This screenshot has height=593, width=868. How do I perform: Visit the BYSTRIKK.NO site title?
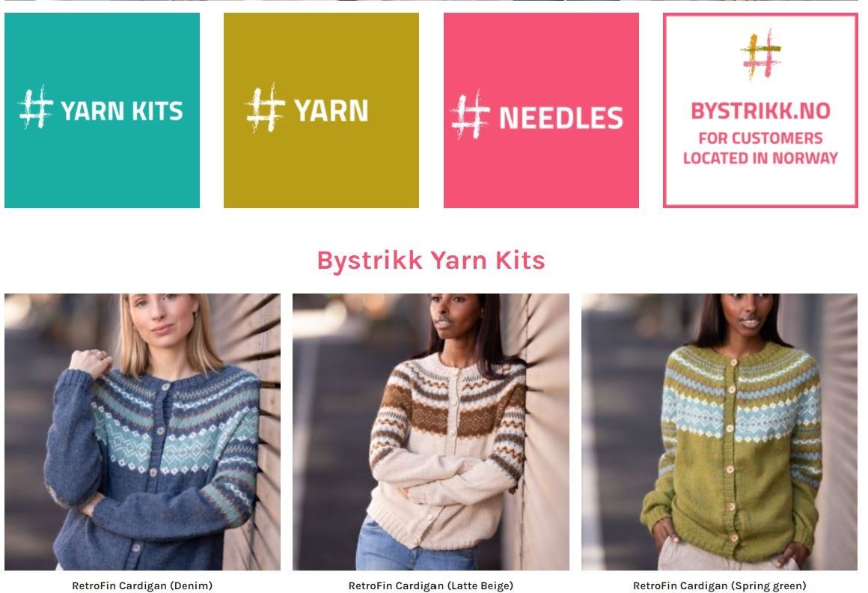pyautogui.click(x=760, y=112)
